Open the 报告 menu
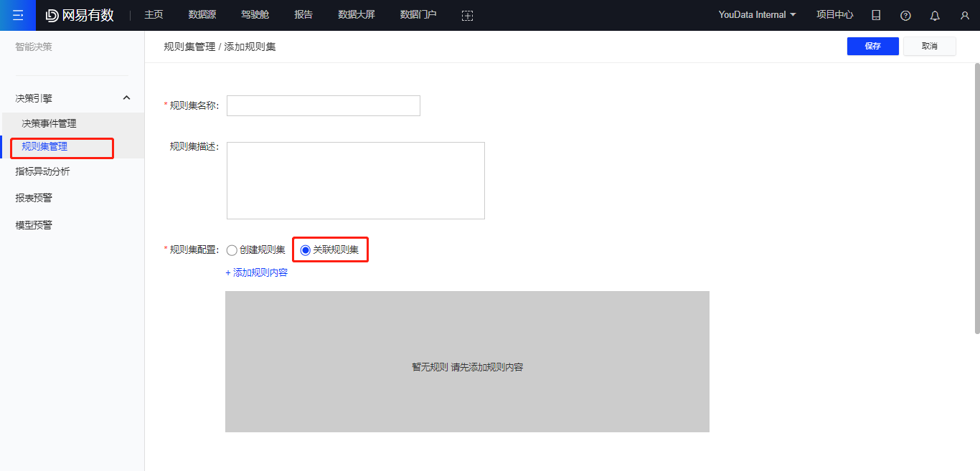This screenshot has height=471, width=980. [x=303, y=14]
